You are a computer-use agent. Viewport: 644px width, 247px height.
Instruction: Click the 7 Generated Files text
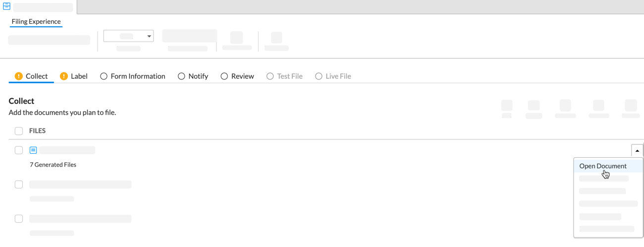click(x=53, y=165)
